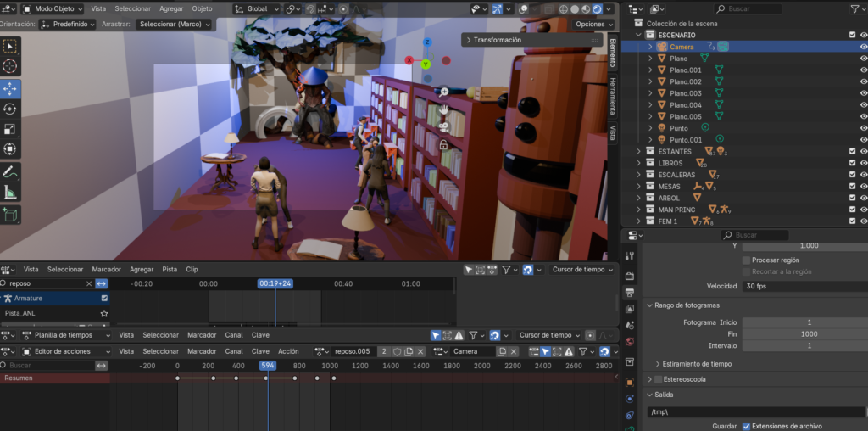
Task: Expand the LIBROS collection
Action: point(640,163)
